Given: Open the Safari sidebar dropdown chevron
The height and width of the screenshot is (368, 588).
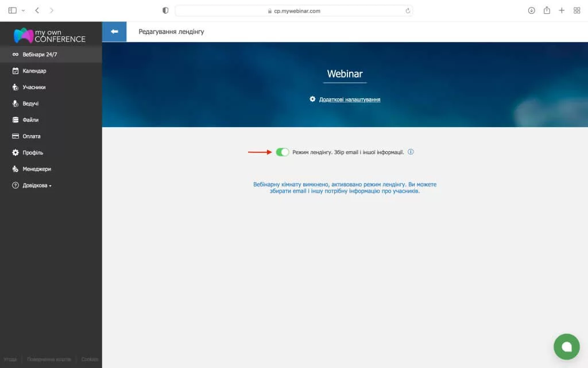Looking at the screenshot, I should (23, 10).
